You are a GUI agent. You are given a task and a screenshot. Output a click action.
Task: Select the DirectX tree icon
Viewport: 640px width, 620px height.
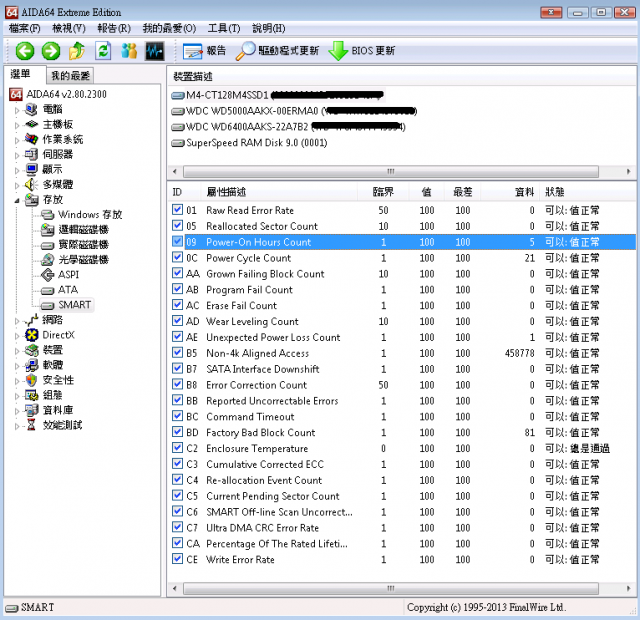point(31,335)
